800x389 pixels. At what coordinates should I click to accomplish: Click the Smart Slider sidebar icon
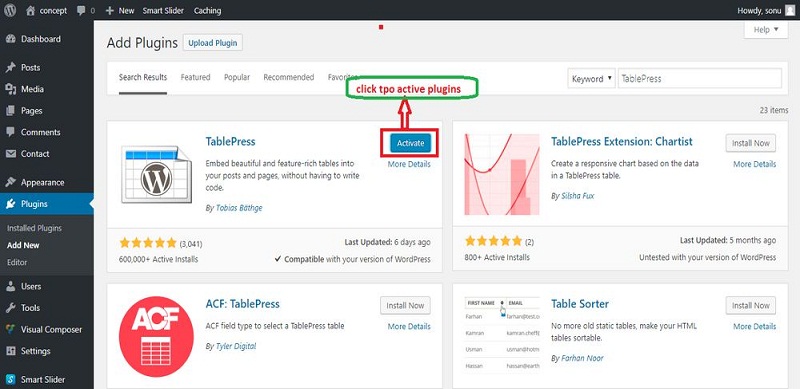pos(11,379)
